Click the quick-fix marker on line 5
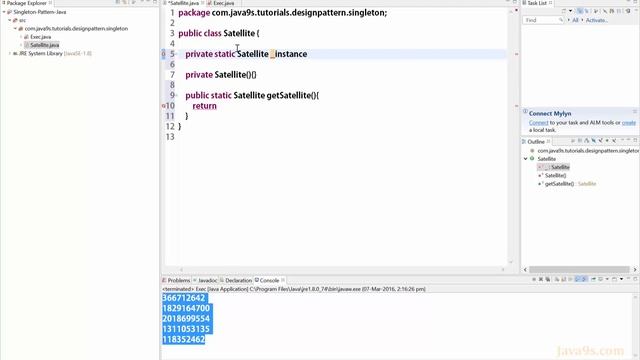 pos(164,54)
